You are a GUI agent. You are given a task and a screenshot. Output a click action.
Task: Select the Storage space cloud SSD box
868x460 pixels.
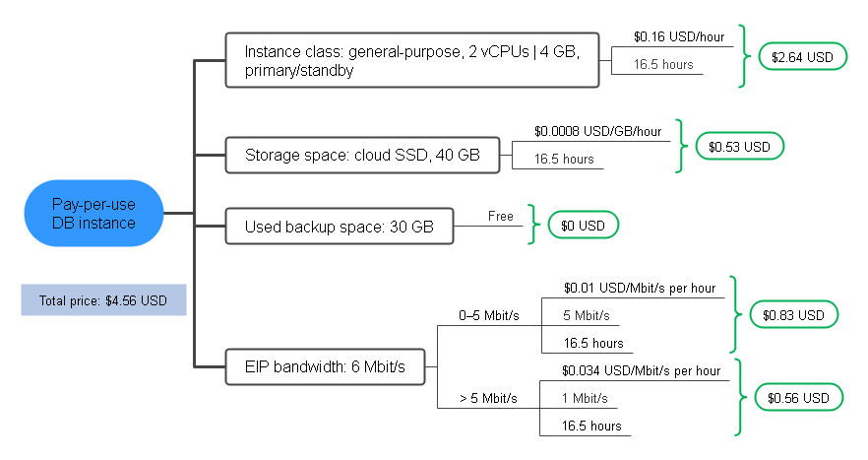click(362, 156)
